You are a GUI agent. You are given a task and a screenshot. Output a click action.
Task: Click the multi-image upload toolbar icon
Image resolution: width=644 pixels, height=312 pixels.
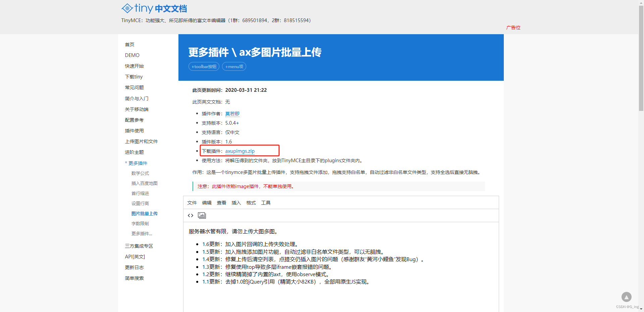click(202, 215)
